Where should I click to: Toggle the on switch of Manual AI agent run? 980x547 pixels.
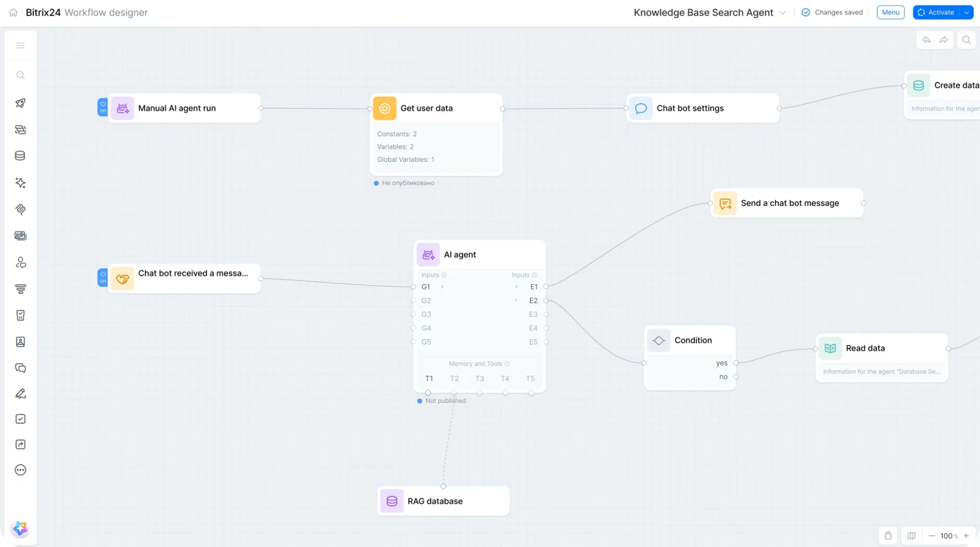pyautogui.click(x=103, y=107)
